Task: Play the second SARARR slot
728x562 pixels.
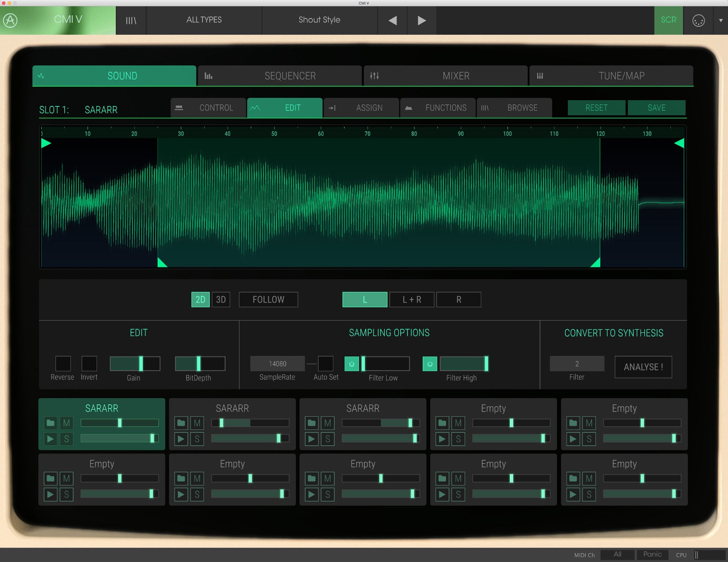Action: pyautogui.click(x=181, y=439)
